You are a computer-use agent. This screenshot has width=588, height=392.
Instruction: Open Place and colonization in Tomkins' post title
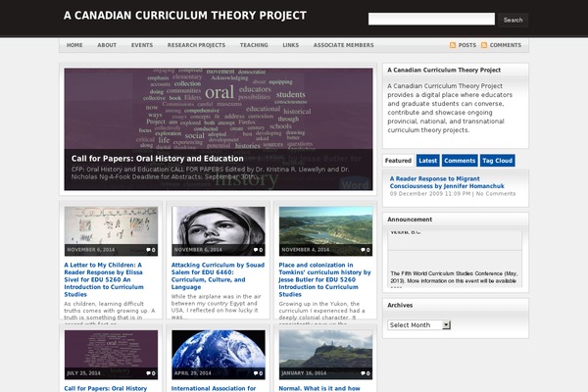point(324,279)
